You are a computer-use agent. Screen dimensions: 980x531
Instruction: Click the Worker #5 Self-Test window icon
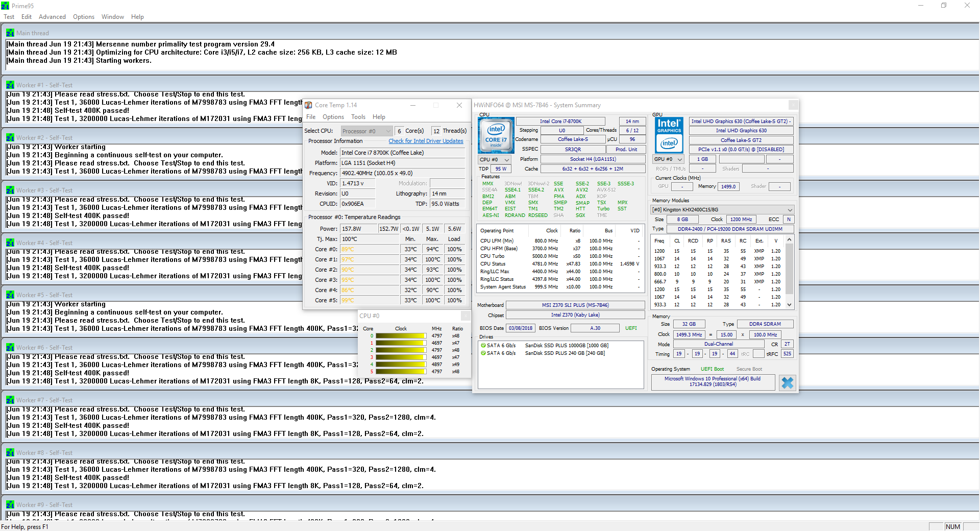[10, 295]
